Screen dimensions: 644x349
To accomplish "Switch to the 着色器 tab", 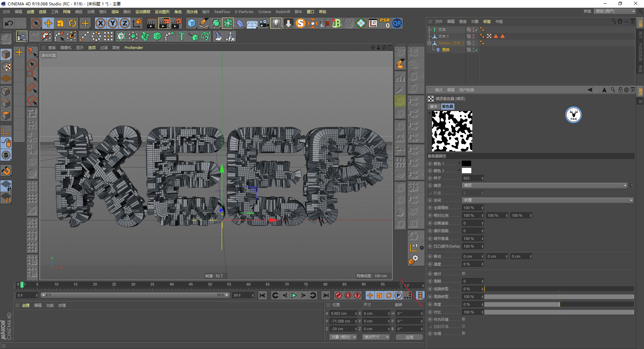I will coord(447,106).
